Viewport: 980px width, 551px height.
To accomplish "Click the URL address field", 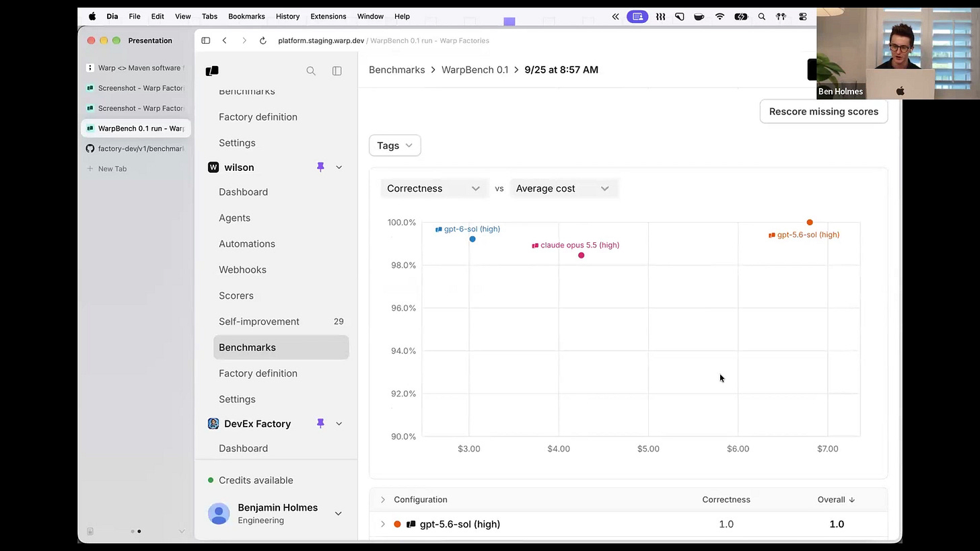I will click(384, 40).
